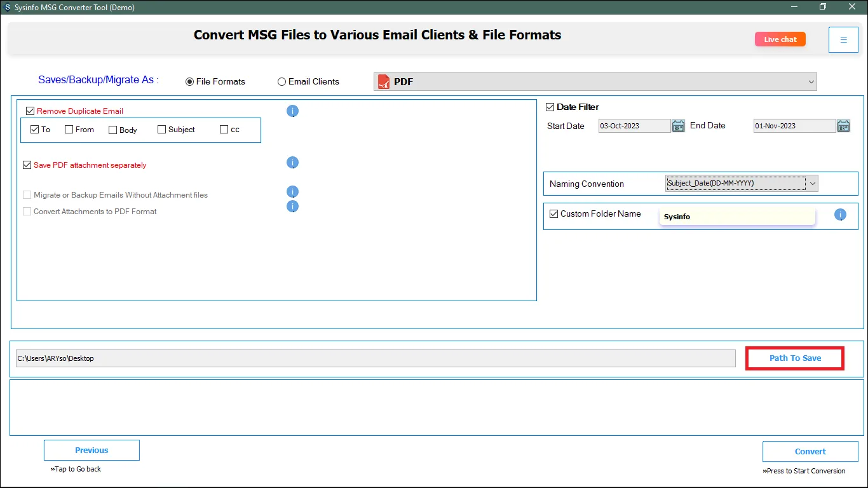868x488 pixels.
Task: Enable the Subject duplicate criteria checkbox
Action: pyautogui.click(x=161, y=130)
